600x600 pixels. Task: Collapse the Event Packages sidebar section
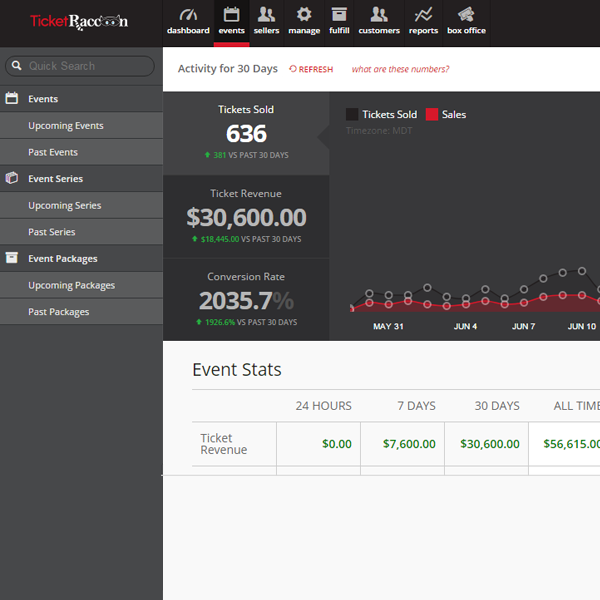click(x=62, y=259)
